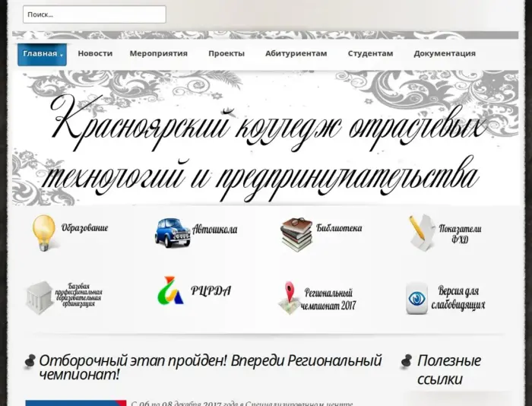Go to the Проекты menu section
Image resolution: width=532 pixels, height=406 pixels.
click(x=226, y=54)
